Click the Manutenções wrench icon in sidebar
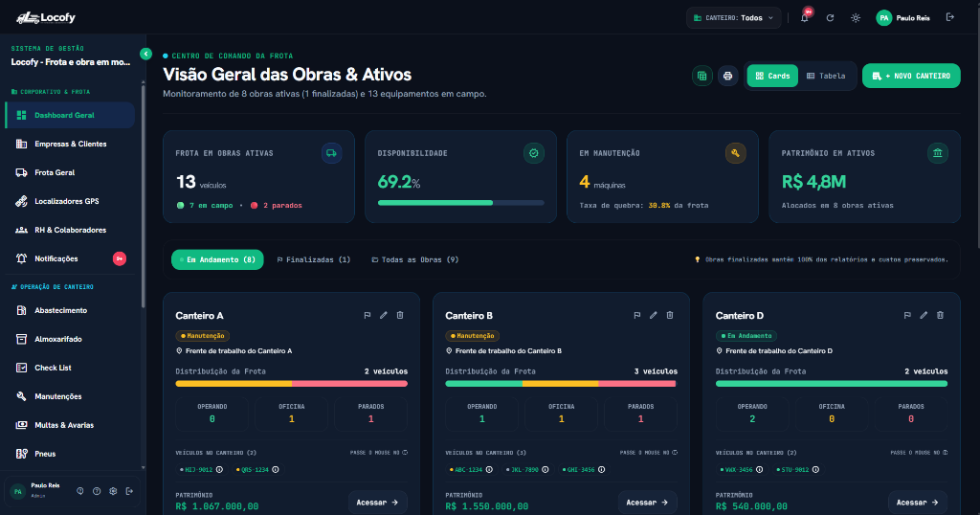This screenshot has width=980, height=515. [x=21, y=396]
